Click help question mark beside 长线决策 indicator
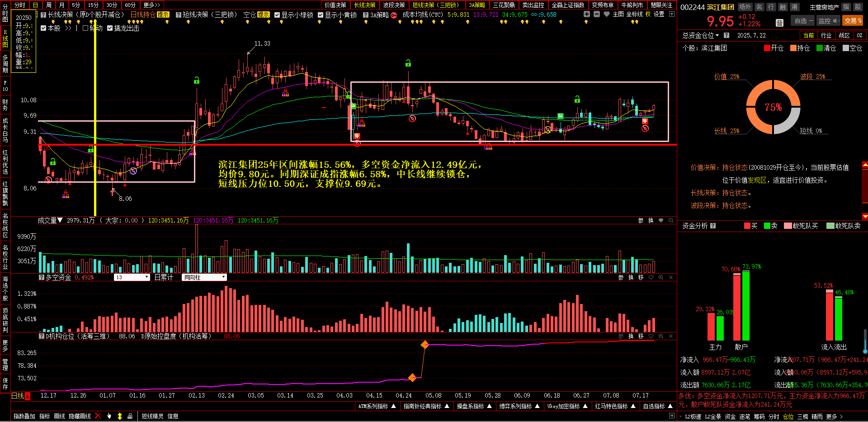This screenshot has height=422, width=868. (x=43, y=15)
